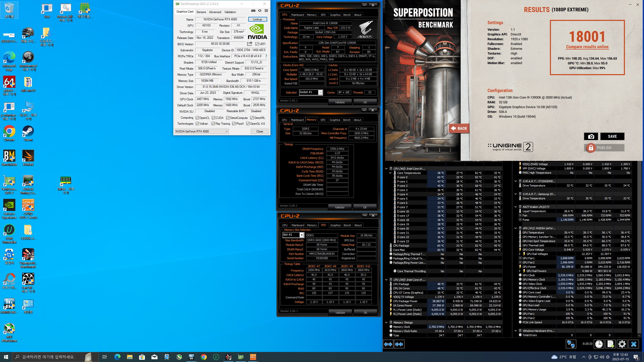Viewport: 644px width, 362px height.
Task: Click BACK button in Superposition
Action: point(459,128)
